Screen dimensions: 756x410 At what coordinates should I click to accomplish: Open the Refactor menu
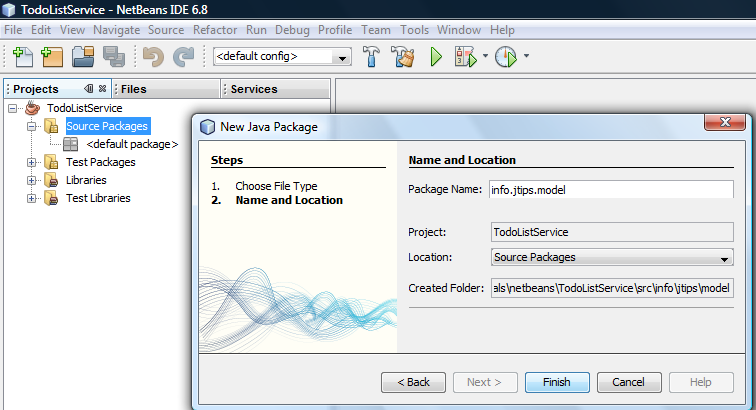[215, 30]
